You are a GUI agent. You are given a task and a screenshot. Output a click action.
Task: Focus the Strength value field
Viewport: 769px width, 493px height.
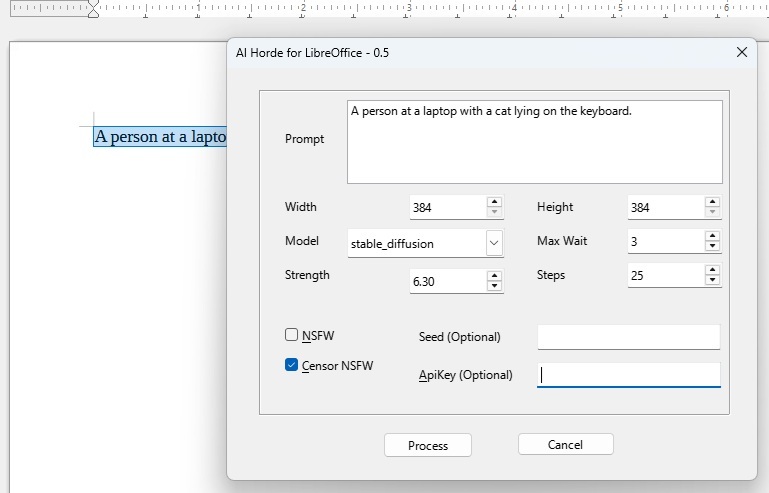coord(448,281)
